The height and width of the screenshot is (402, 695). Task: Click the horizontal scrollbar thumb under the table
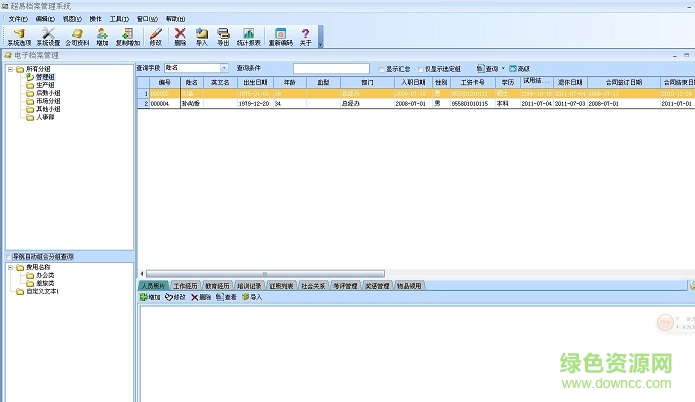click(265, 274)
